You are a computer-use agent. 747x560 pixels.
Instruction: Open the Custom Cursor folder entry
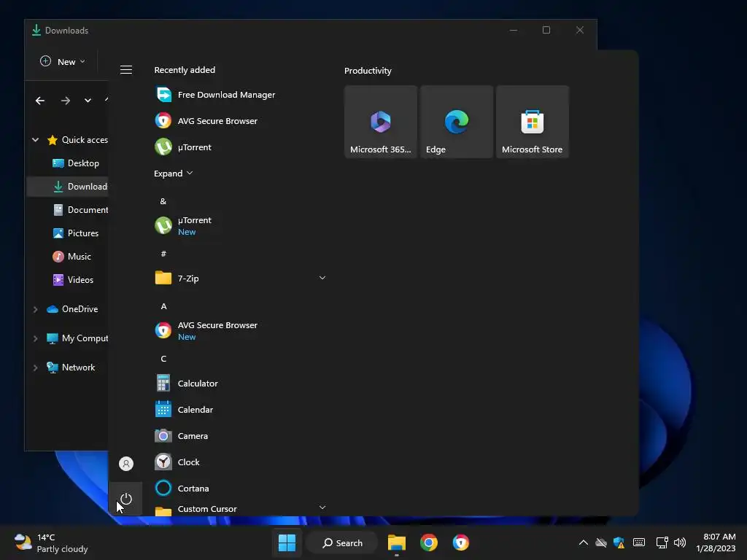click(x=241, y=507)
